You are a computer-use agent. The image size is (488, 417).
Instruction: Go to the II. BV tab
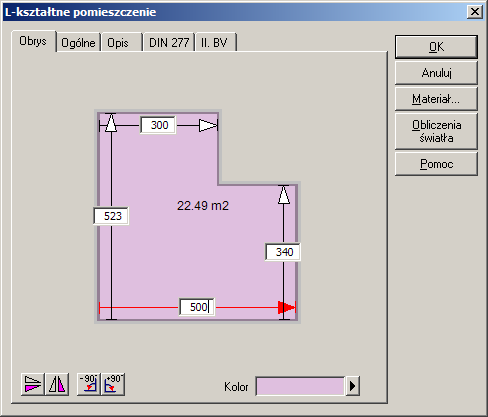click(216, 43)
